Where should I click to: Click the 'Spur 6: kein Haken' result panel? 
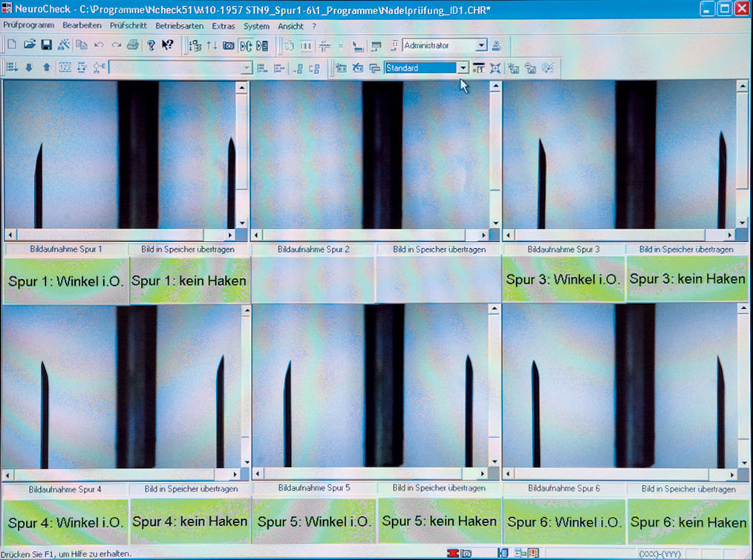tap(688, 522)
